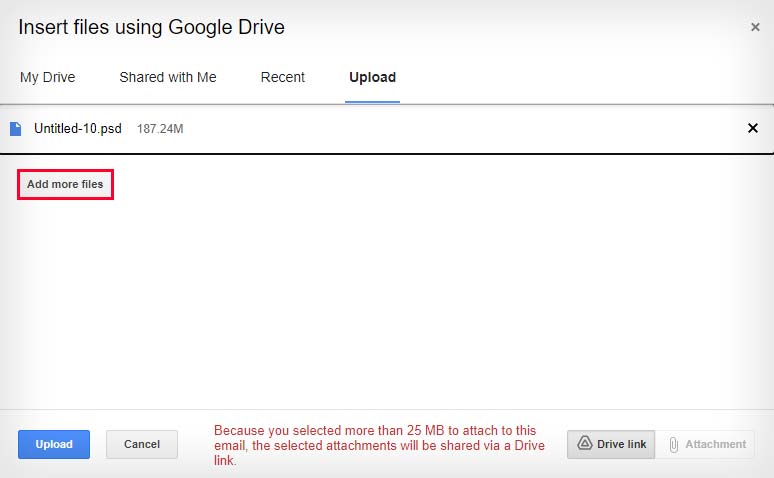774x478 pixels.
Task: Remove Untitled-10.psd with the X icon
Action: pyautogui.click(x=752, y=128)
